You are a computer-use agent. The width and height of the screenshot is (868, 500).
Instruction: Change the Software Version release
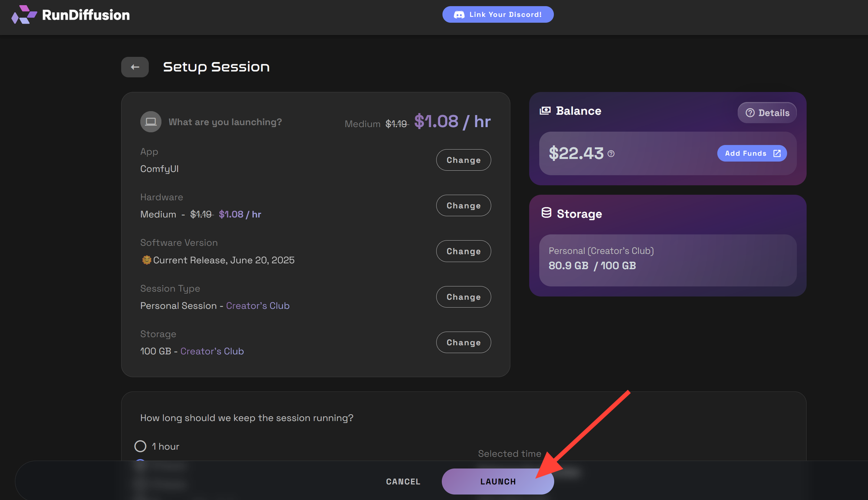464,251
